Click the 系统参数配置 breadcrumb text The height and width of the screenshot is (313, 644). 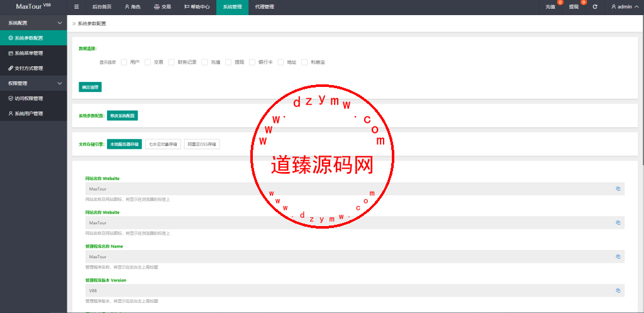(92, 24)
